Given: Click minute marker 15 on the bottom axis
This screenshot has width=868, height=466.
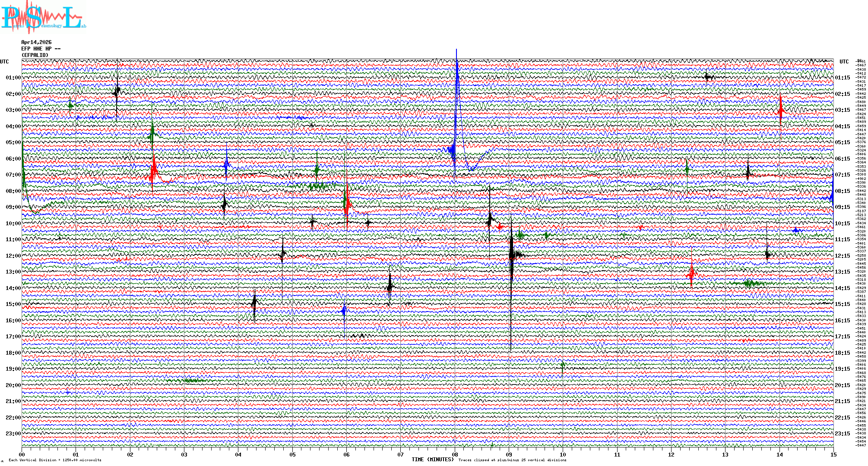Looking at the screenshot, I should pos(833,455).
